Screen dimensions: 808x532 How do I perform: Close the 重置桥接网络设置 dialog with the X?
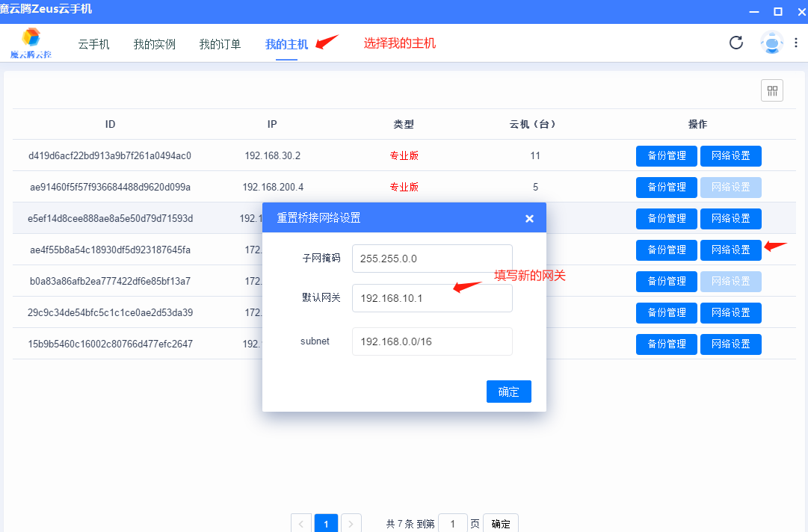529,218
